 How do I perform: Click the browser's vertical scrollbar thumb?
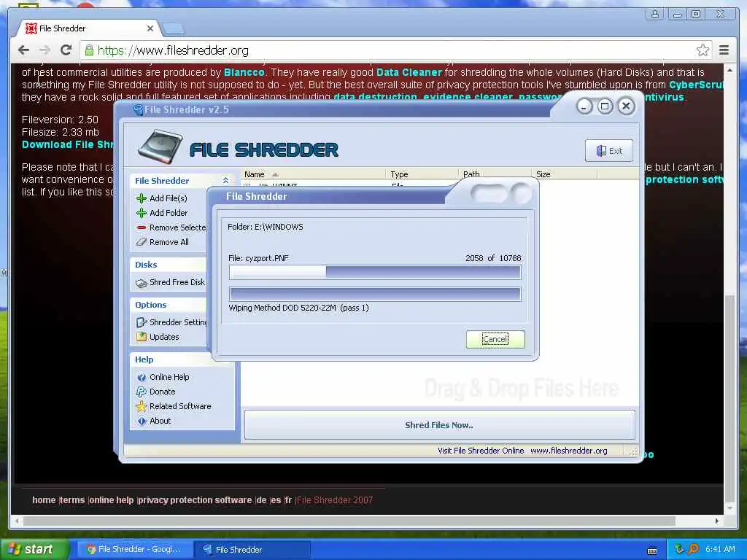[x=729, y=397]
